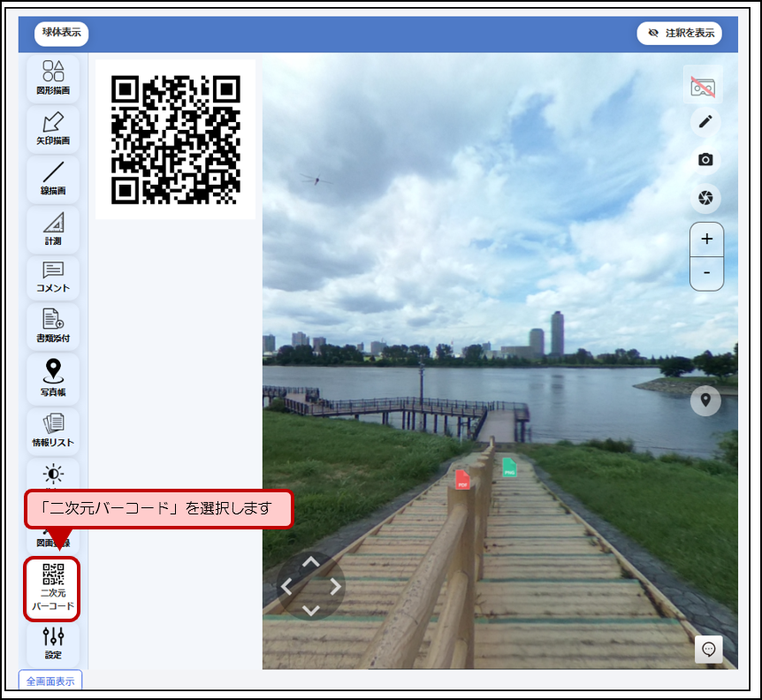Pan view up with the navigation arrow

[x=311, y=562]
